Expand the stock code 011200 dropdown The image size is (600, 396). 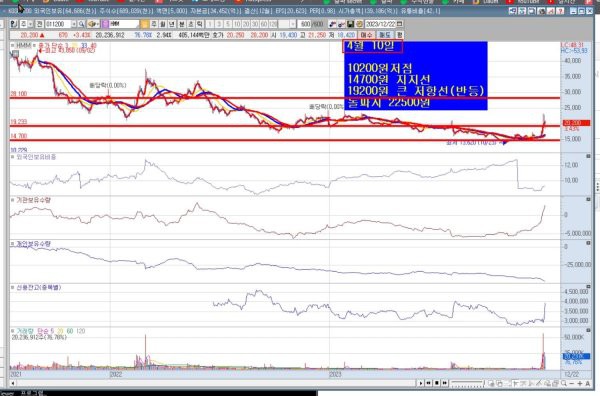74,24
